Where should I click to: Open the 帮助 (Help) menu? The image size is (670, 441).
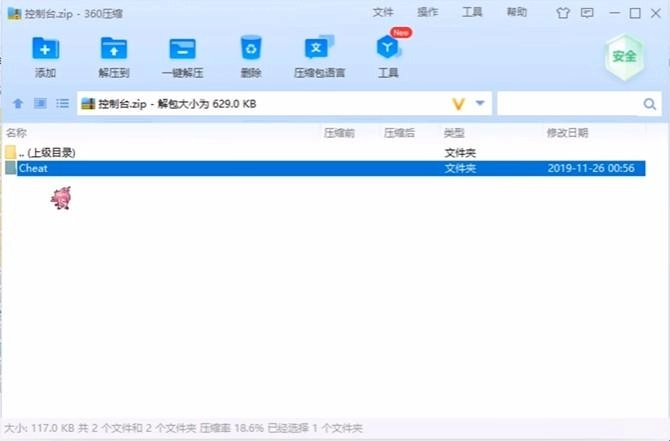[516, 13]
